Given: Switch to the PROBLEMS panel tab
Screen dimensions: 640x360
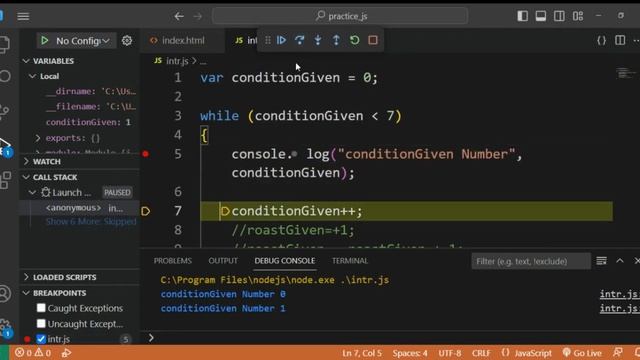Looking at the screenshot, I should (173, 261).
